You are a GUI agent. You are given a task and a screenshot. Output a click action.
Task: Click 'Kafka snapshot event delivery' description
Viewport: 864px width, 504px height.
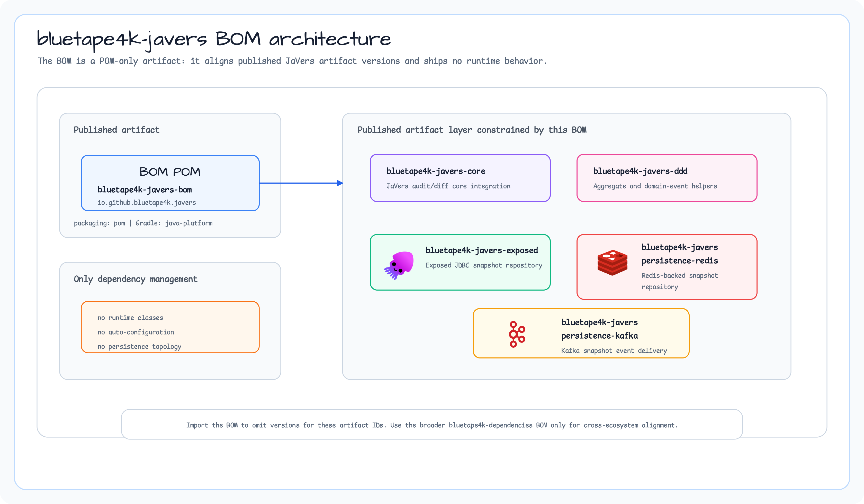click(614, 351)
